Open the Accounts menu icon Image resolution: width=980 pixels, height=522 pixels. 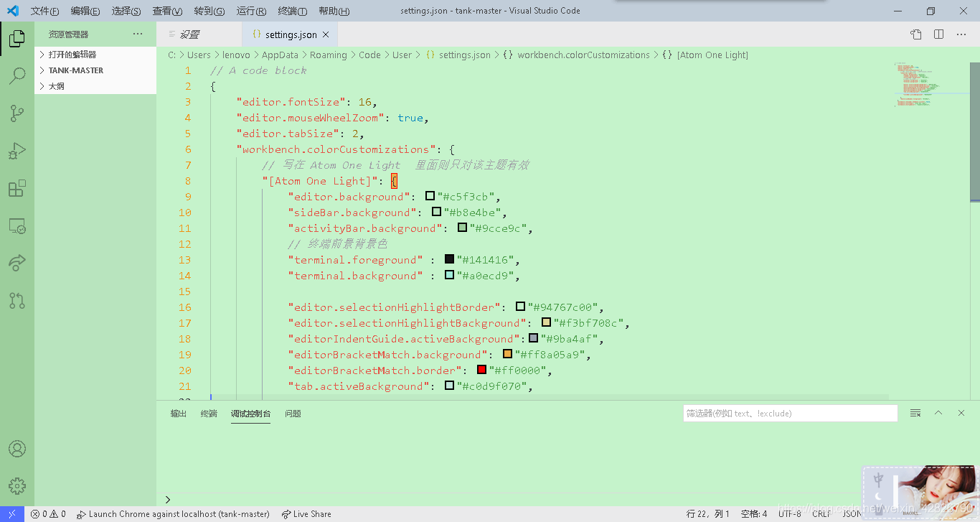tap(17, 449)
